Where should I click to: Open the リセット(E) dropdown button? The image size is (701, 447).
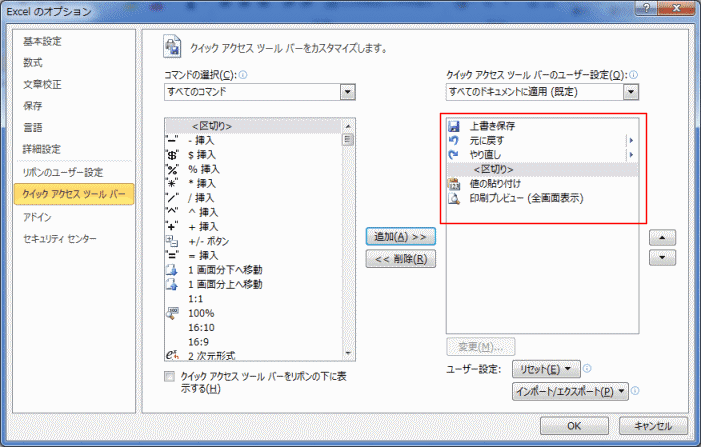coord(546,369)
